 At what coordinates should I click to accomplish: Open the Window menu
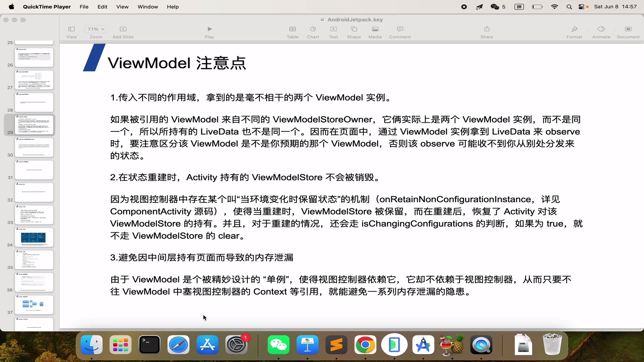148,7
